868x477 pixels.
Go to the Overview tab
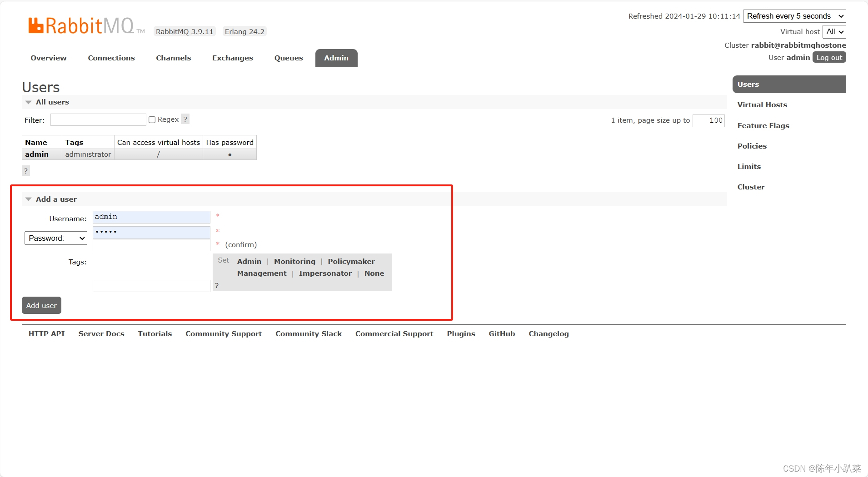point(49,58)
